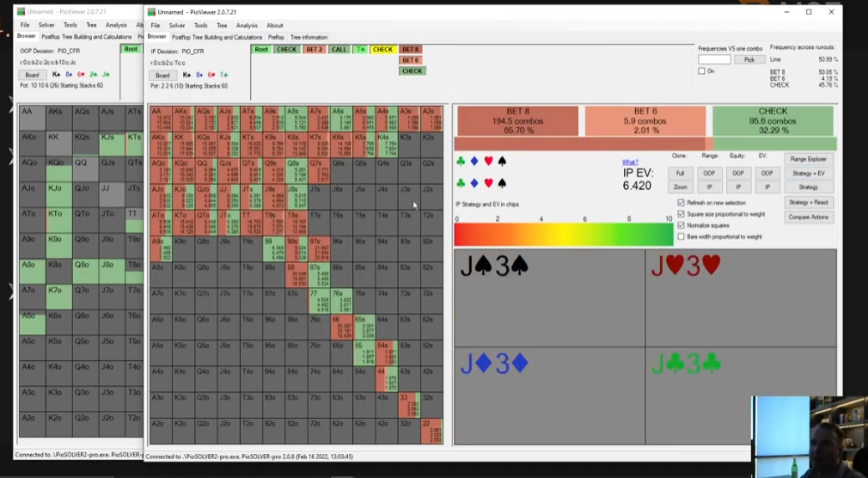Select the red heart suit filter in the upper row
Image resolution: width=868 pixels, height=478 pixels.
coord(488,161)
